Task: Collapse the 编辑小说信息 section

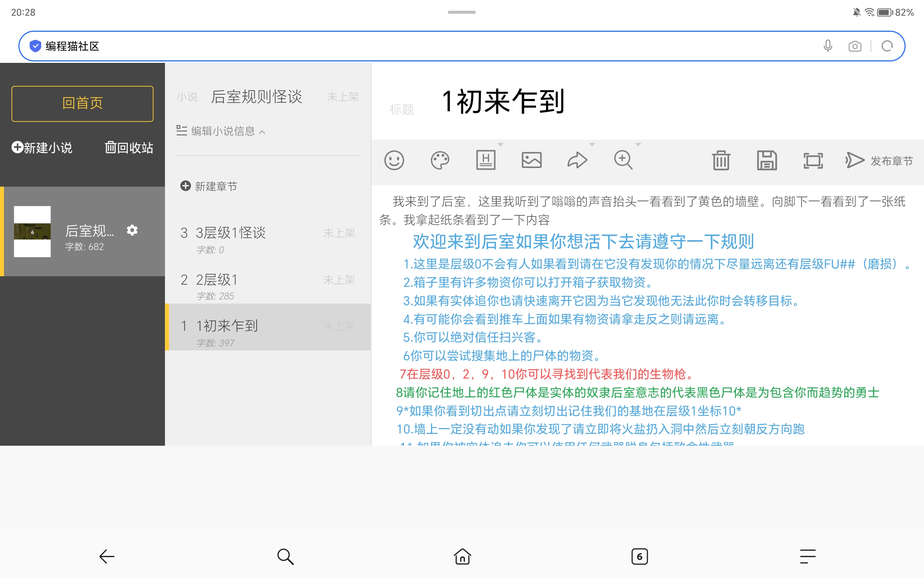Action: click(221, 131)
